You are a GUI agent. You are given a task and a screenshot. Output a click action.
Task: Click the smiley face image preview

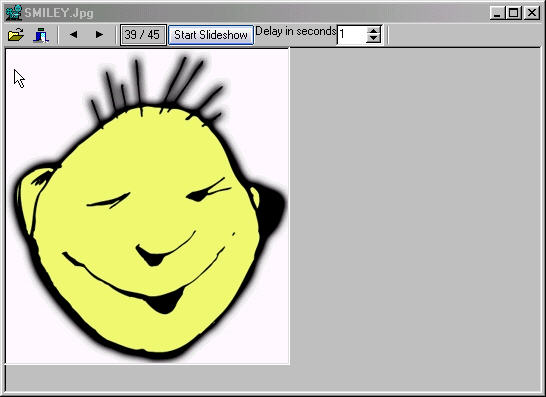coord(148,206)
